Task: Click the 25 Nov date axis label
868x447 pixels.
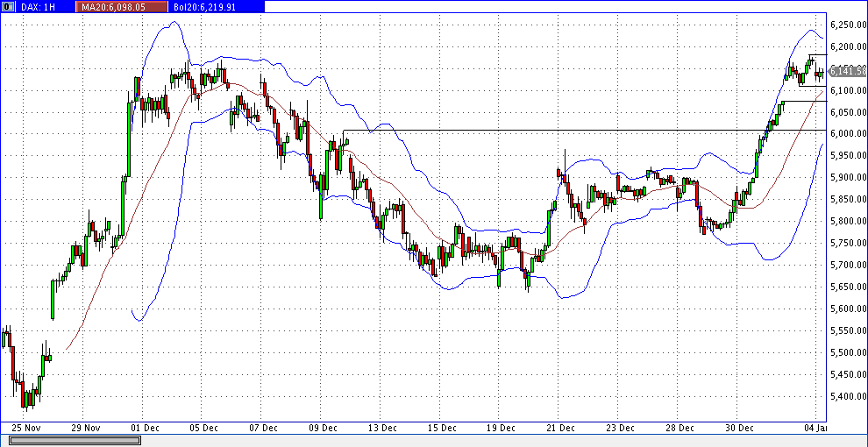Action: pos(25,428)
